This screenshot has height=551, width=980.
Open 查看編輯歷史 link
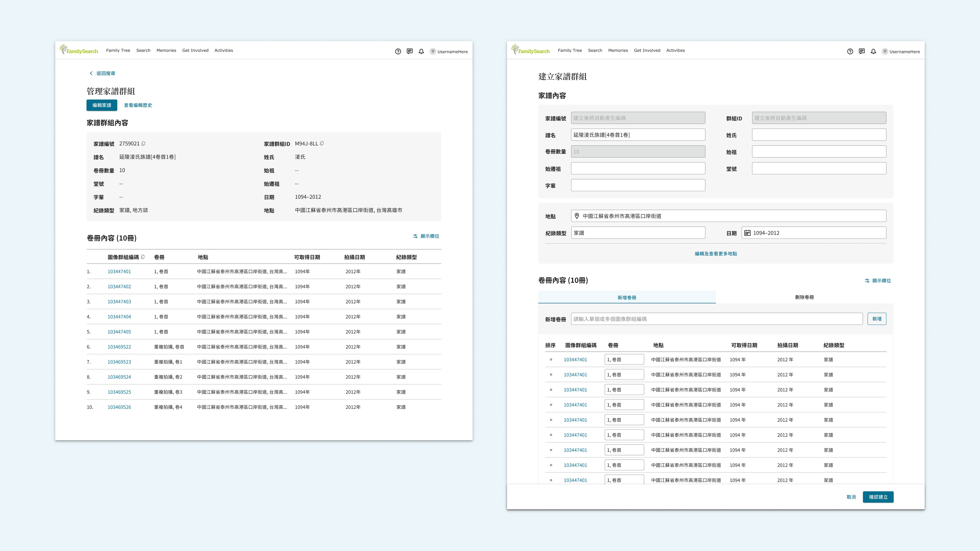click(x=138, y=105)
